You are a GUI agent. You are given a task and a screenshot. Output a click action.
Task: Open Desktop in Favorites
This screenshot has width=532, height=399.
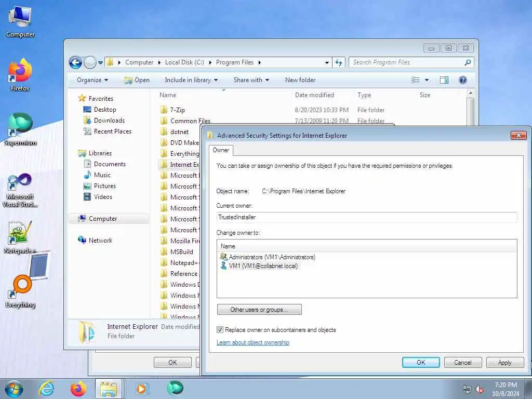pyautogui.click(x=105, y=110)
